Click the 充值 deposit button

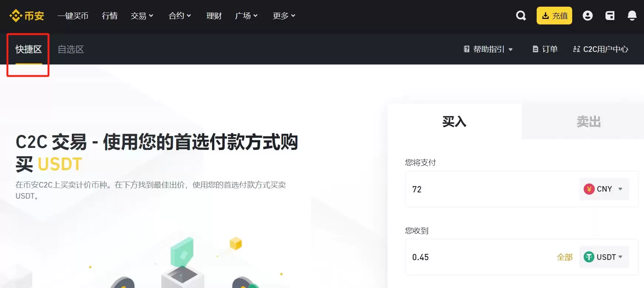[x=554, y=16]
